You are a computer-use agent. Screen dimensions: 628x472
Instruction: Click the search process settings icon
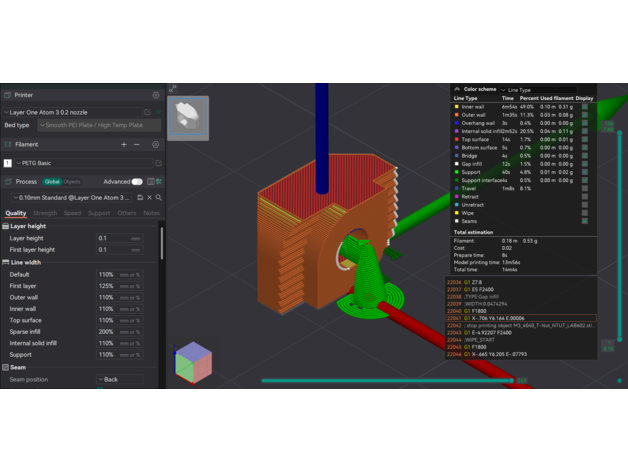pyautogui.click(x=158, y=198)
